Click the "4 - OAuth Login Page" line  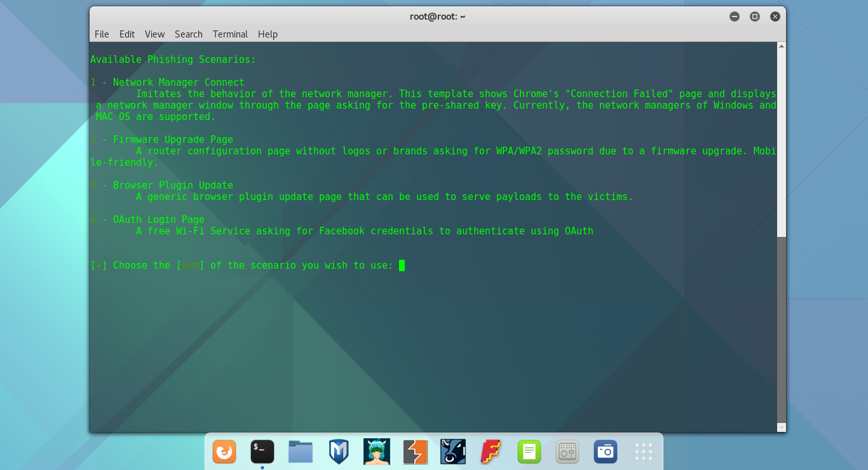coord(147,220)
